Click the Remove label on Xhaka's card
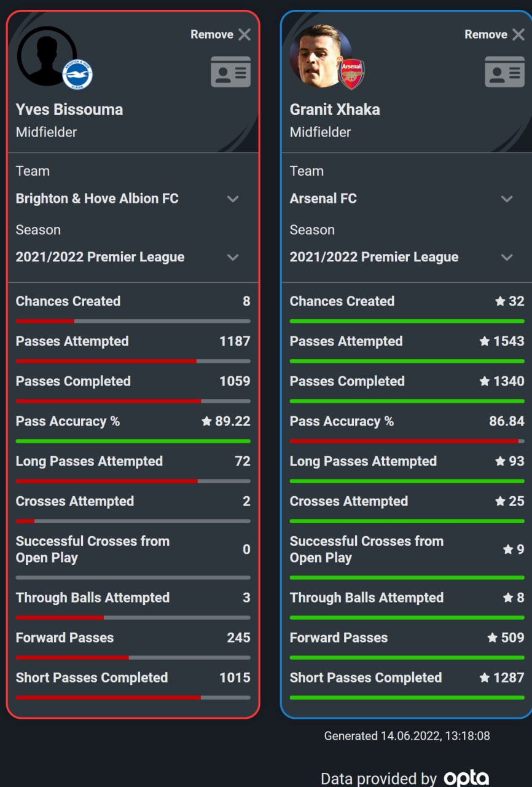This screenshot has height=787, width=532. point(485,34)
